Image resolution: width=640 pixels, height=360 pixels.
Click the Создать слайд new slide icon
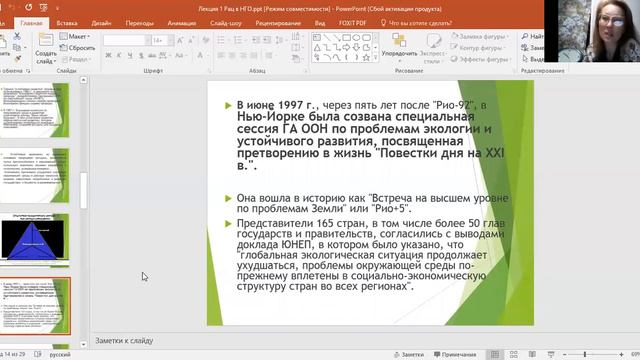tap(45, 40)
